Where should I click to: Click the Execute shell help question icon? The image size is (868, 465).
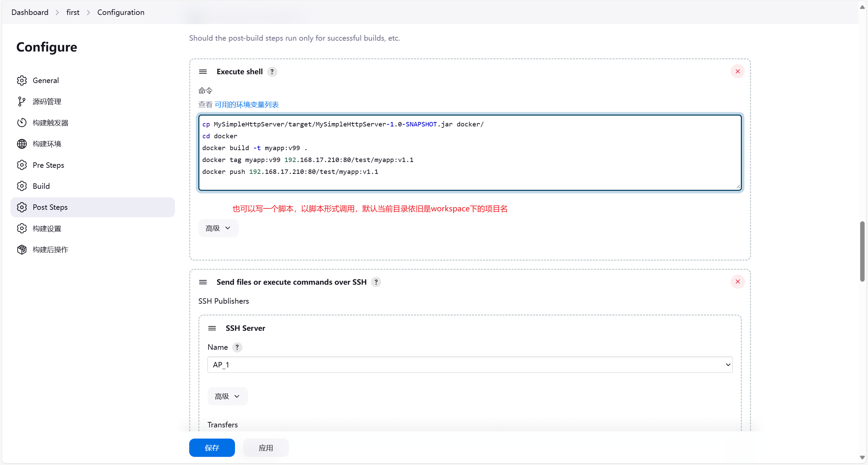coord(272,72)
